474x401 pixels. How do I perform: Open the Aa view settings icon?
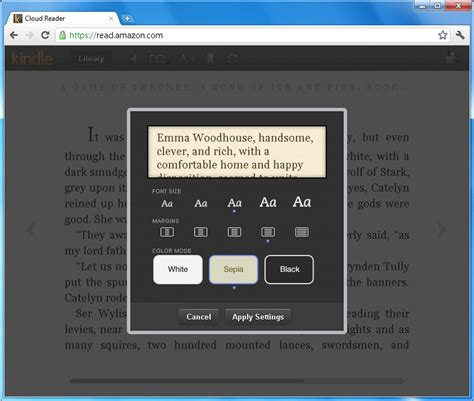pos(187,59)
